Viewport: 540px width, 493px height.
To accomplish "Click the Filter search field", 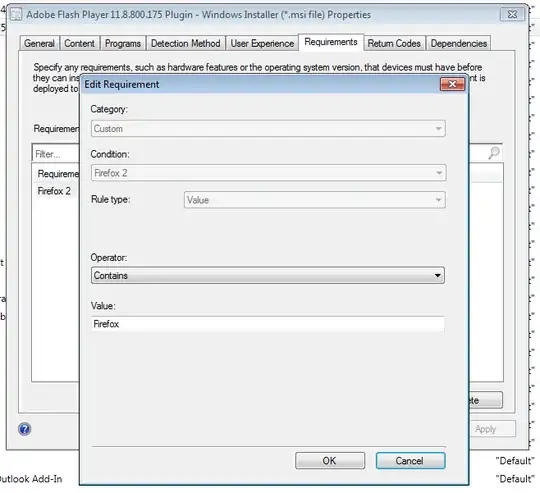I will tap(56, 154).
